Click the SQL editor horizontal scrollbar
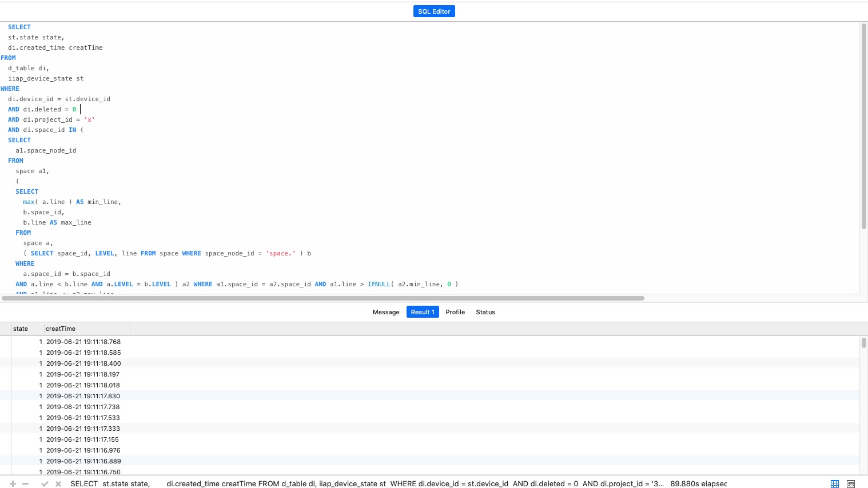Image resolution: width=868 pixels, height=488 pixels. point(323,298)
